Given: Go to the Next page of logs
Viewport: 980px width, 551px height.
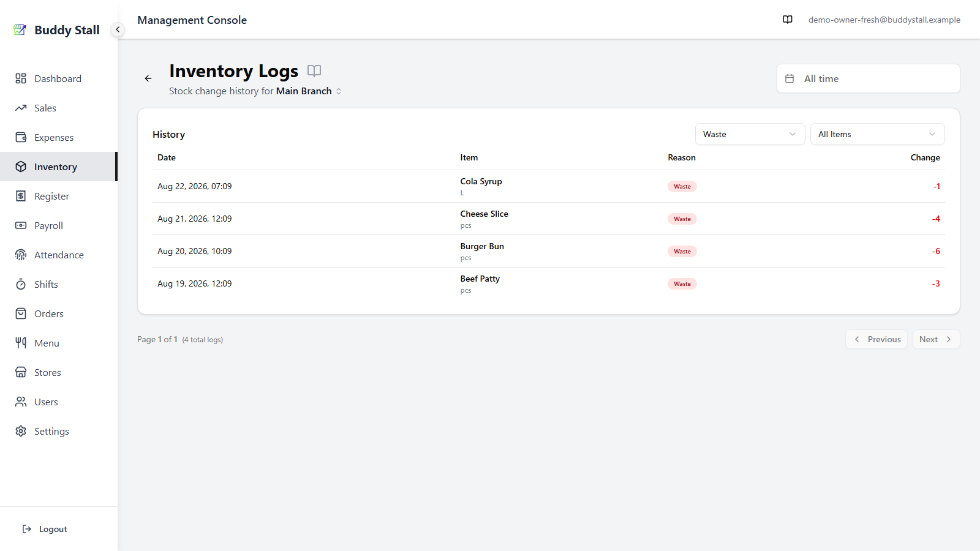Looking at the screenshot, I should pyautogui.click(x=936, y=339).
